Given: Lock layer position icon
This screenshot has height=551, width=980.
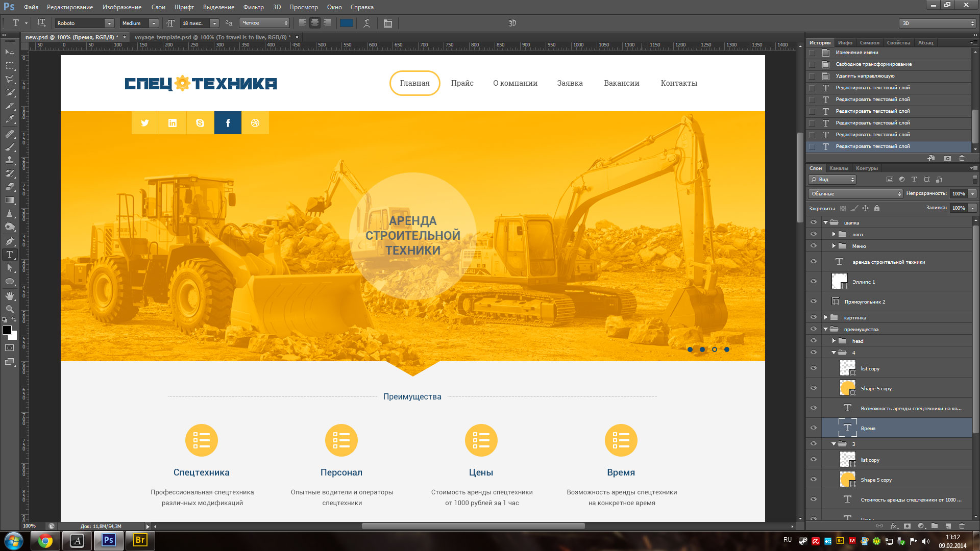Looking at the screenshot, I should (865, 208).
